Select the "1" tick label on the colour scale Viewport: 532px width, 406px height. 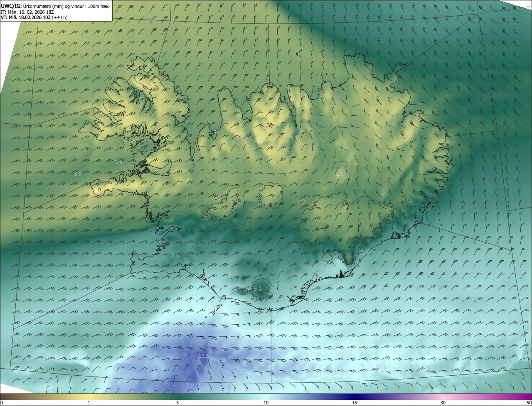(x=89, y=403)
